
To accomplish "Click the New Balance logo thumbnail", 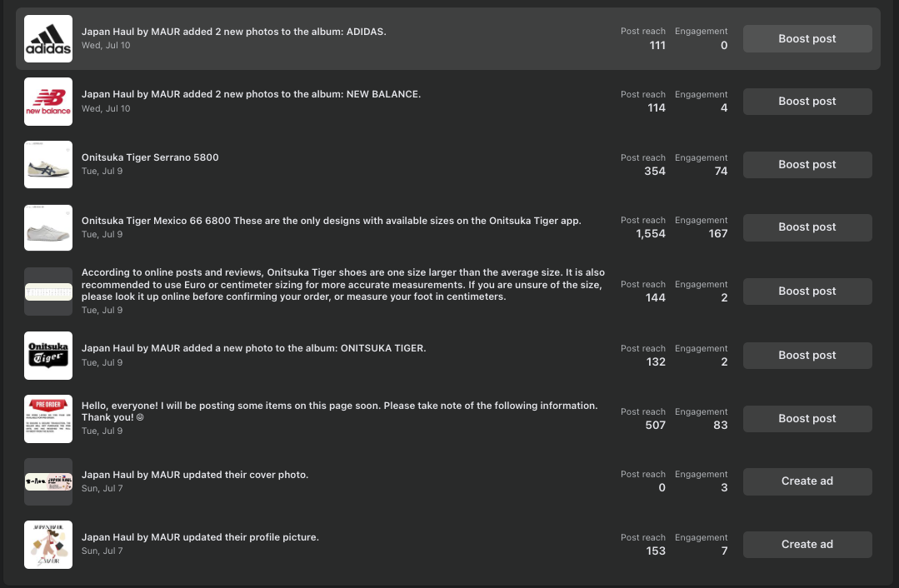I will point(48,102).
